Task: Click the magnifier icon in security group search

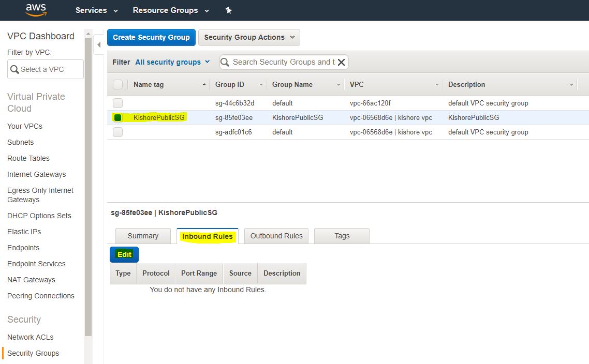Action: point(225,62)
